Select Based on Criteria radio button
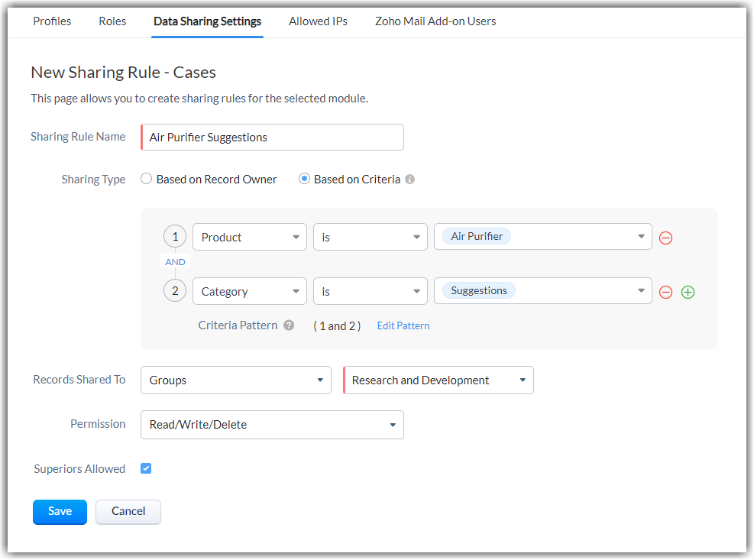The width and height of the screenshot is (754, 560). coord(304,180)
